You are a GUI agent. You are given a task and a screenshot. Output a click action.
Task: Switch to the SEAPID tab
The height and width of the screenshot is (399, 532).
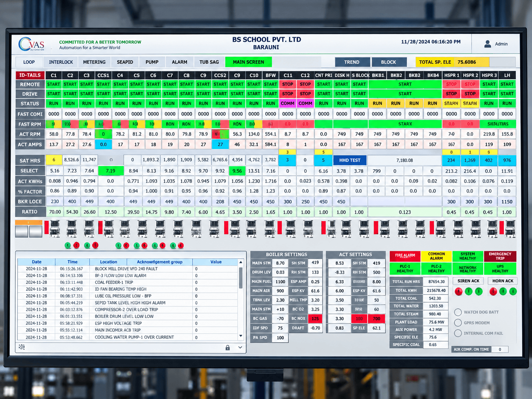tap(125, 62)
